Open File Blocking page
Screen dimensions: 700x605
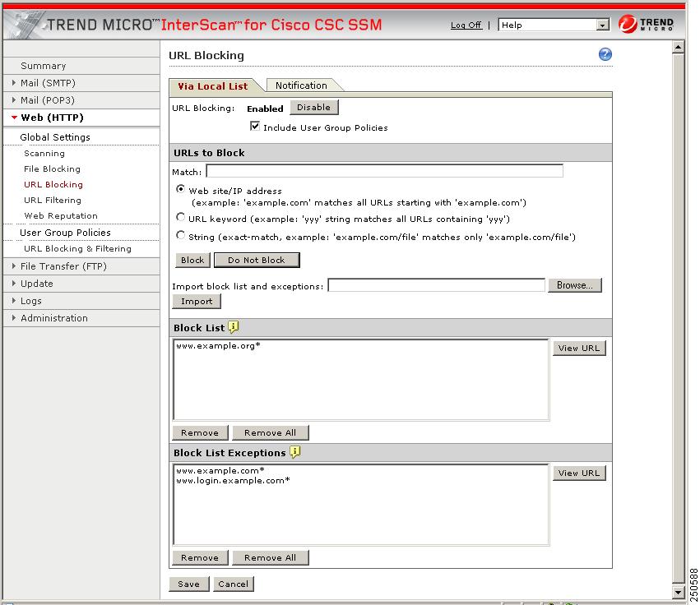point(52,169)
